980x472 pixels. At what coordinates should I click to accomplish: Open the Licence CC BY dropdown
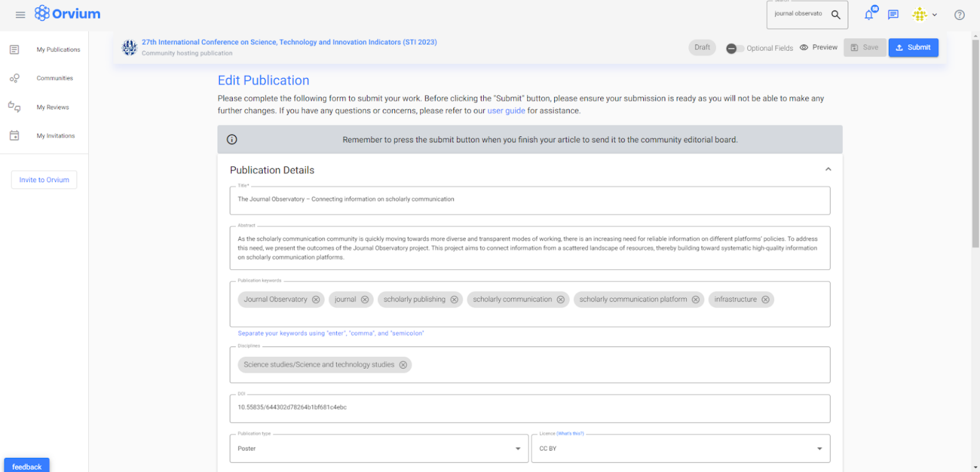(681, 448)
